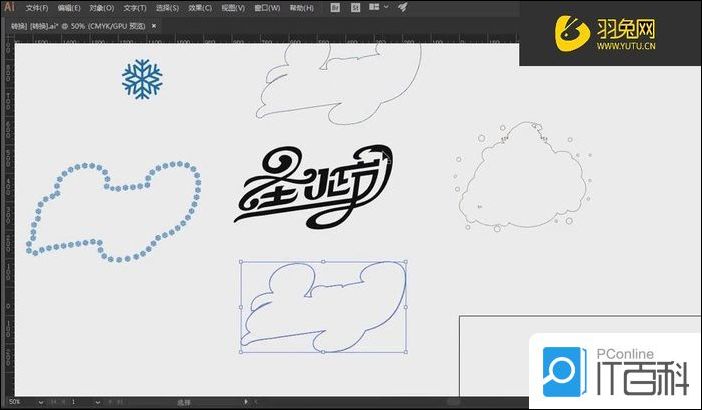This screenshot has height=410, width=702.
Task: Open the 帮助(H) menu
Action: coord(302,8)
